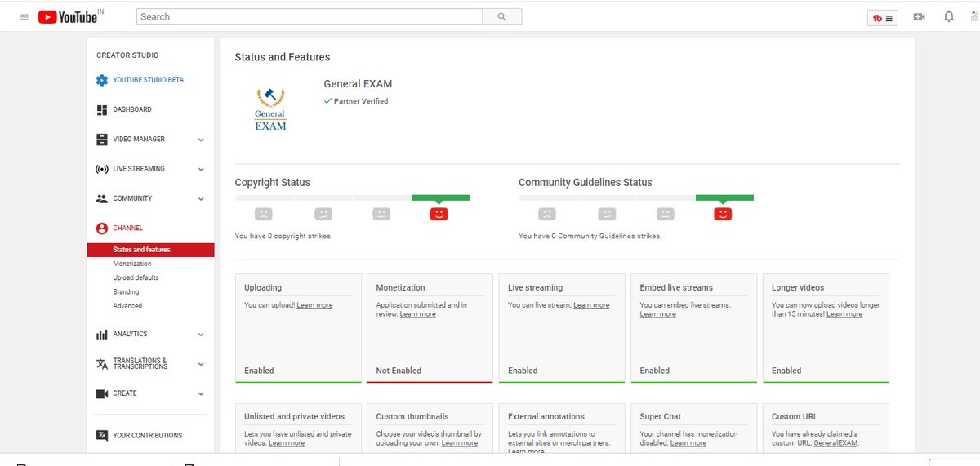Expand the Create section
Screen dimensions: 980x466
(x=201, y=393)
